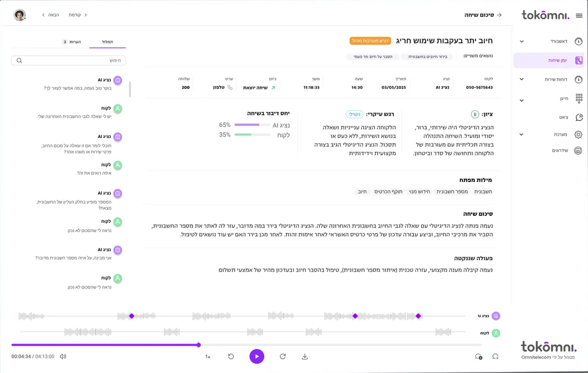
Task: Click the skip forward (clockwise arrow) icon
Action: tap(283, 357)
